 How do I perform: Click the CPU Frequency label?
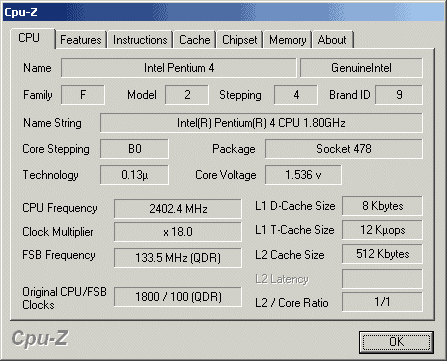tap(60, 208)
